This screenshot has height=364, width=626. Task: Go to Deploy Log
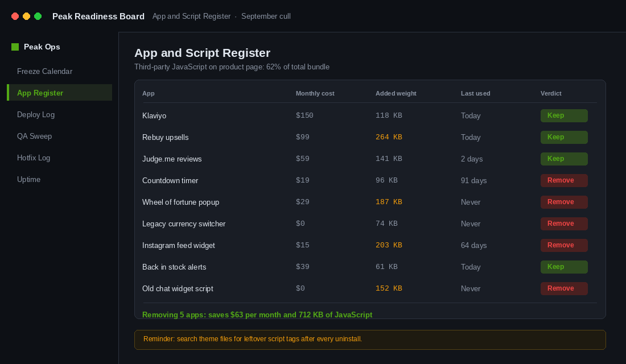36,114
